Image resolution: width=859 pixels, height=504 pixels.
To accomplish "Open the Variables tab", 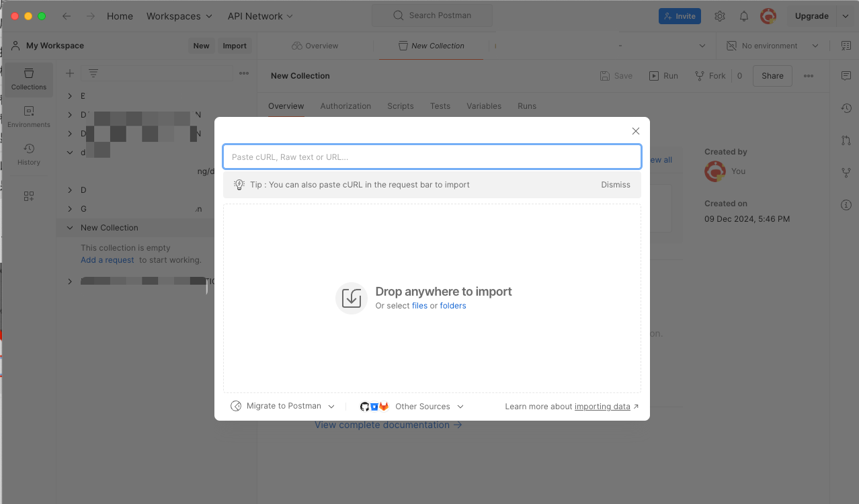I will tap(484, 106).
